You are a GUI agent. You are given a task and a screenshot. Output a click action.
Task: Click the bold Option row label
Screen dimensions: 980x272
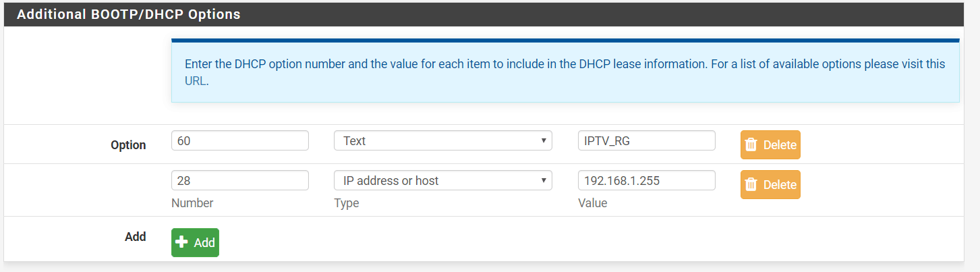pos(128,145)
